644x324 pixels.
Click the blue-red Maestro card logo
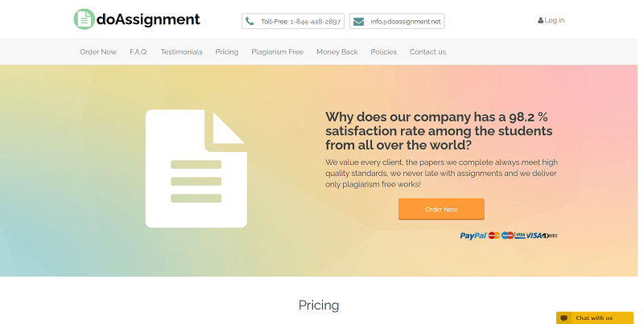point(507,236)
